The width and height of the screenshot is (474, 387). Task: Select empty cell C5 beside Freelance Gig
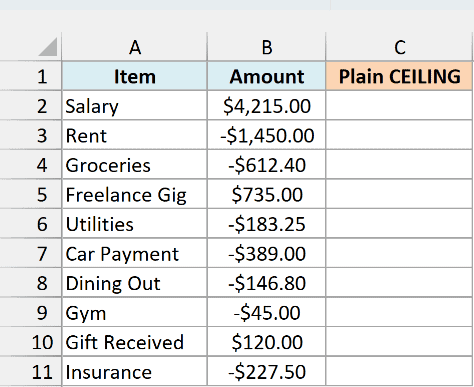399,194
